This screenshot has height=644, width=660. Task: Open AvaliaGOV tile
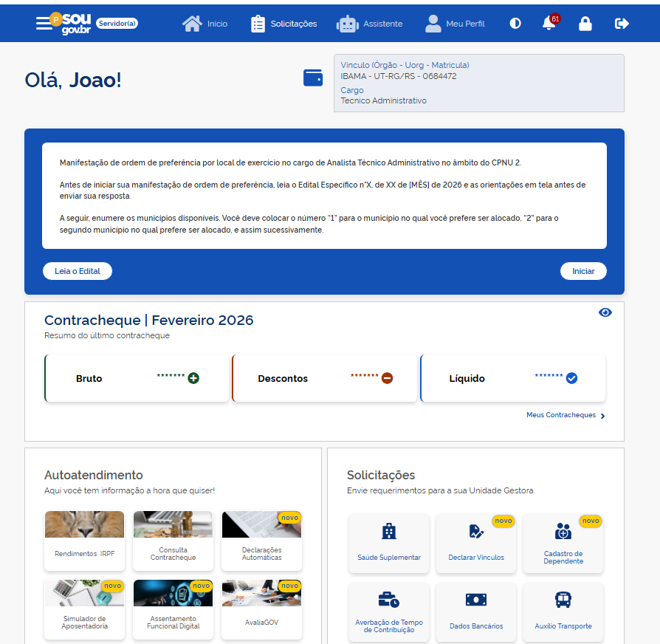261,609
